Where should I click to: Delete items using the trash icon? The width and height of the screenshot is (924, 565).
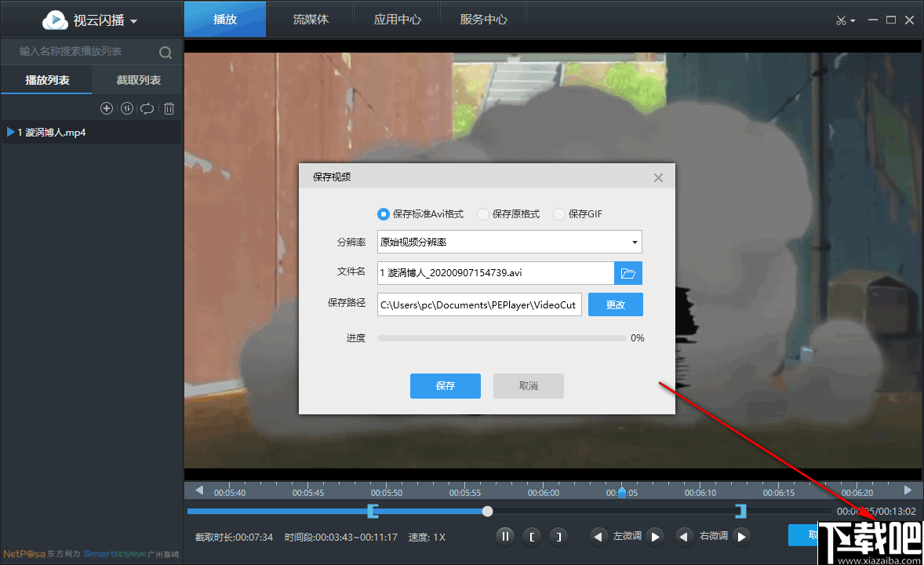point(169,108)
